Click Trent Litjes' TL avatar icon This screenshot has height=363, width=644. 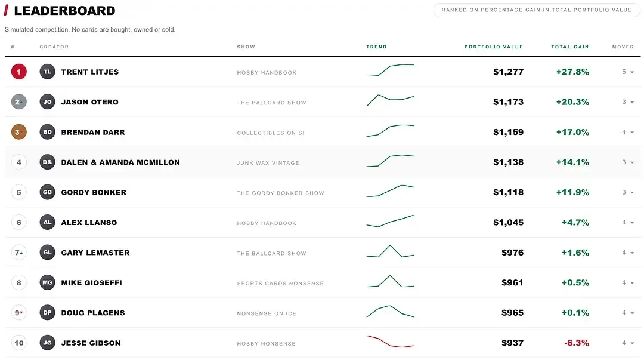(x=47, y=72)
